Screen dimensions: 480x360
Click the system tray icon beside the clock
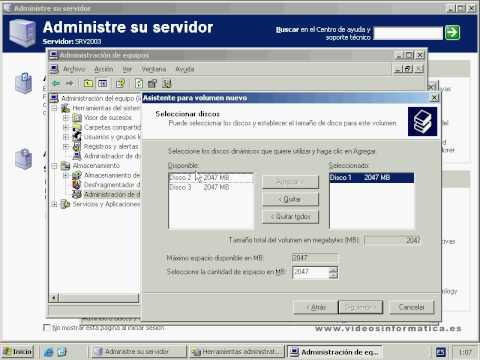pos(441,352)
